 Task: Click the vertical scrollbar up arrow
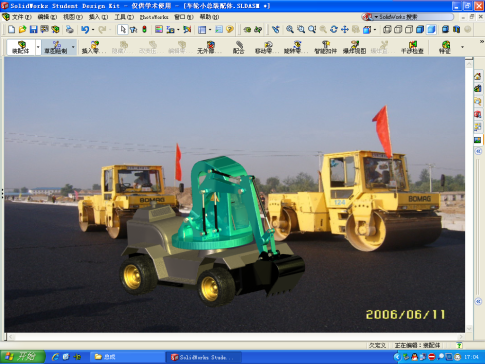coord(469,63)
